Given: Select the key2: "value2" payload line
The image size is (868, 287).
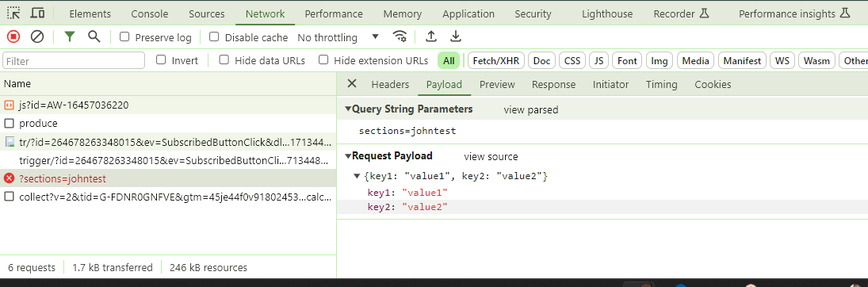Looking at the screenshot, I should point(602,207).
